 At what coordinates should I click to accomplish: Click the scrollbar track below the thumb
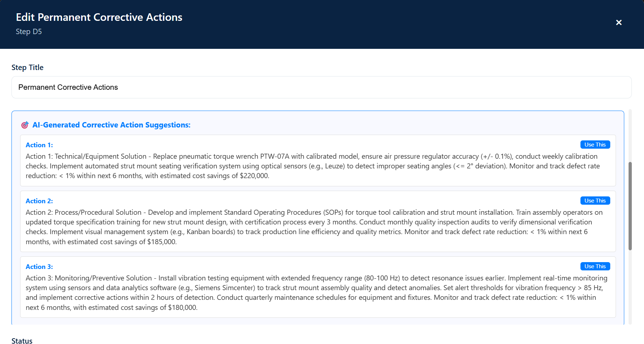coord(630,287)
